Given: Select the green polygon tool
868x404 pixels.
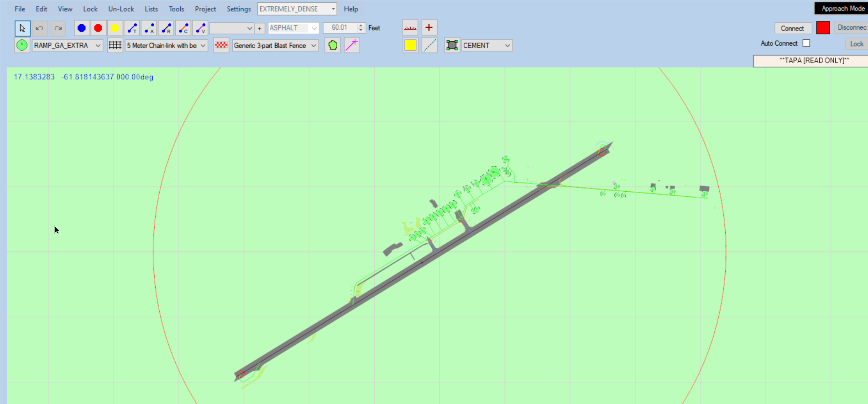Looking at the screenshot, I should [333, 46].
